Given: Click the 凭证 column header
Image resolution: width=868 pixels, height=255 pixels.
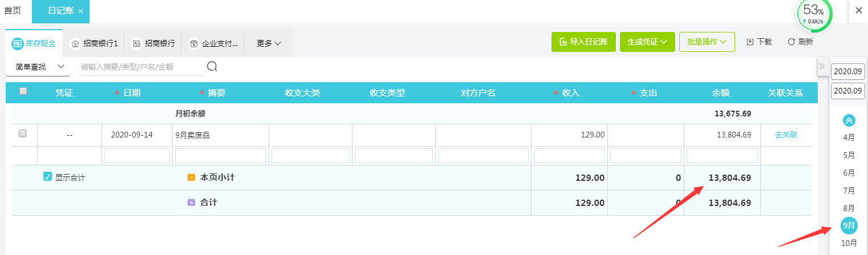Looking at the screenshot, I should 64,93.
